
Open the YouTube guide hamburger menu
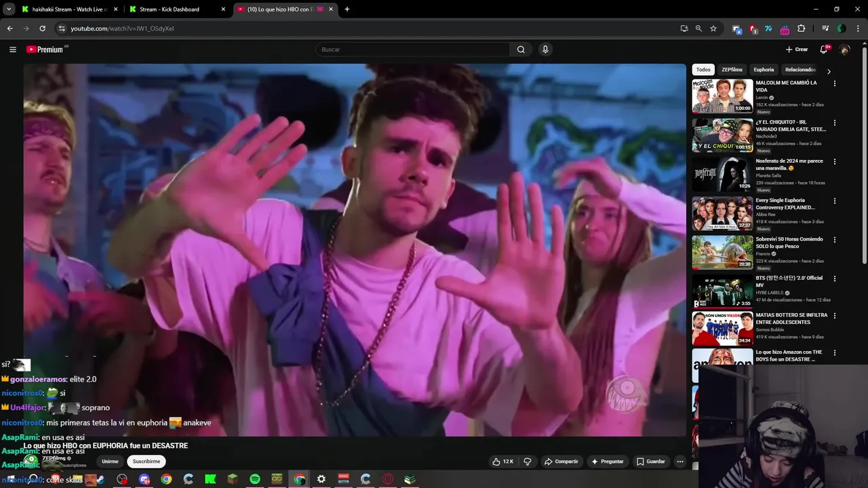pos(13,49)
